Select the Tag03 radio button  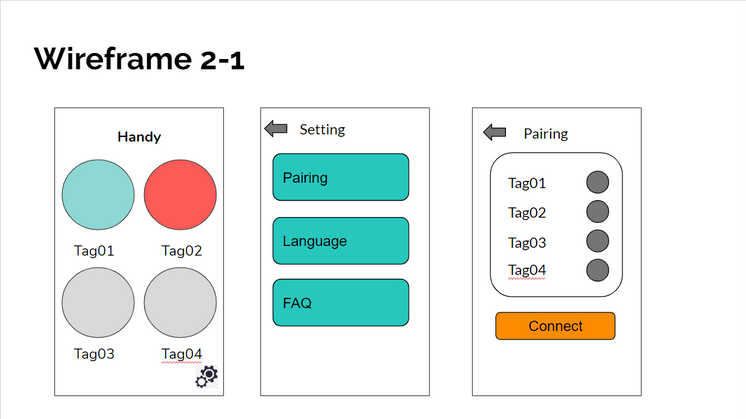(x=597, y=240)
